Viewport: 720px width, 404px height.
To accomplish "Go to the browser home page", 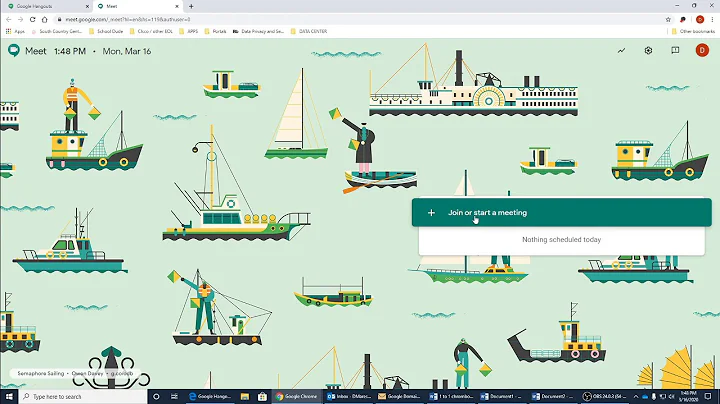I will 45,19.
